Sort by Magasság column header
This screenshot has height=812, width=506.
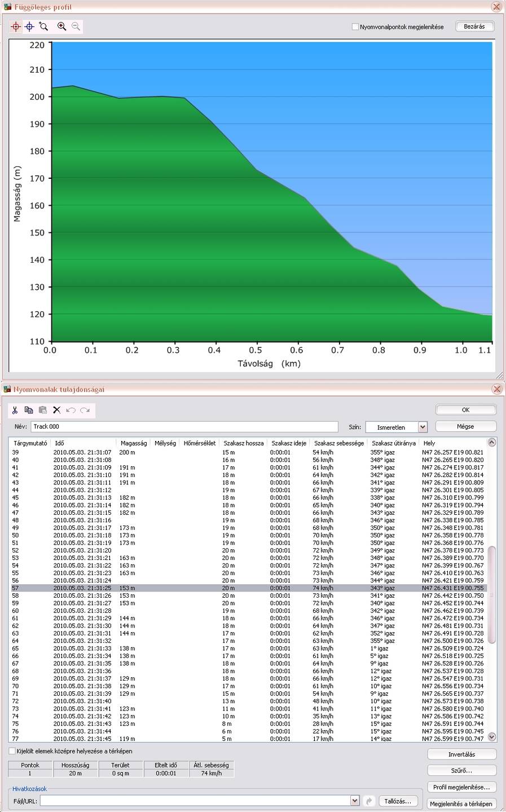point(134,443)
